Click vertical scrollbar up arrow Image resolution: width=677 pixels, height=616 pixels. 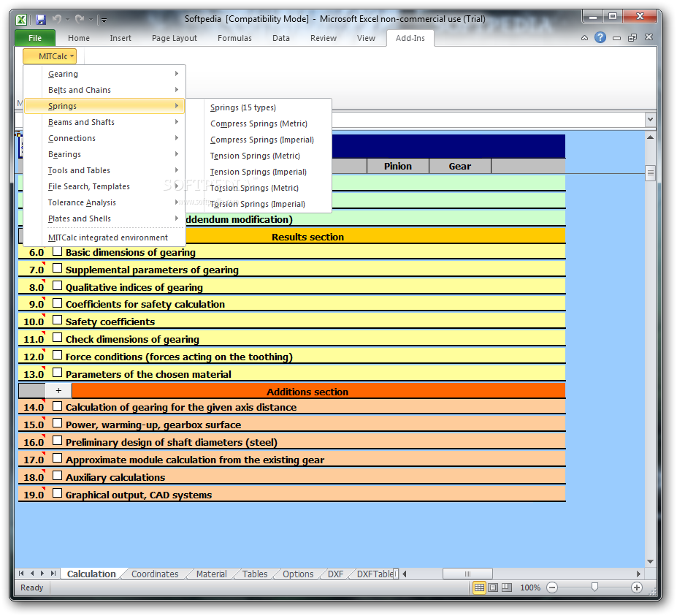650,137
